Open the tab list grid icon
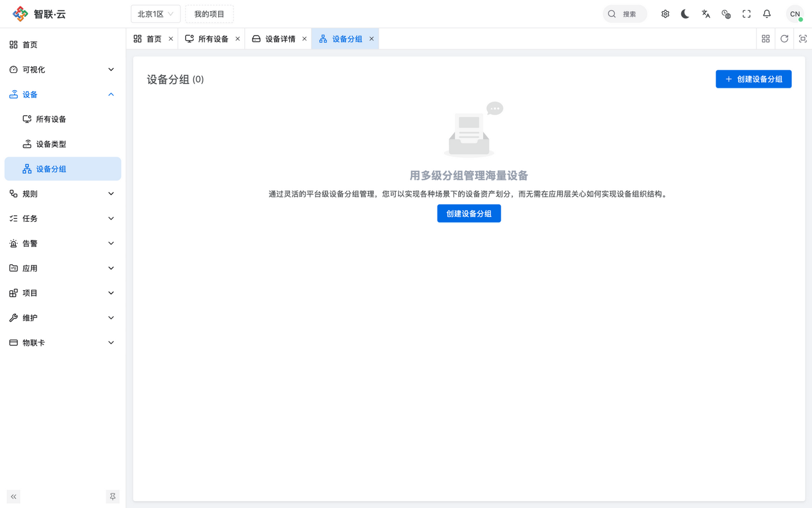 coord(766,39)
